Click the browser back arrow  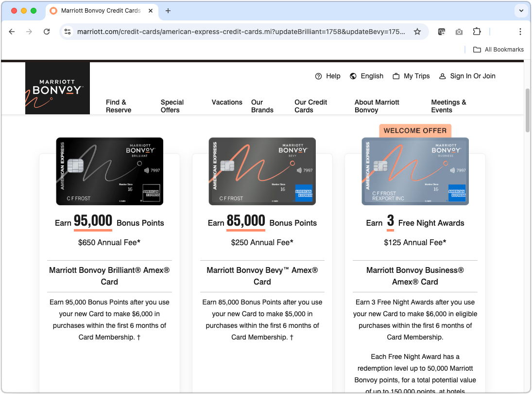(x=12, y=32)
